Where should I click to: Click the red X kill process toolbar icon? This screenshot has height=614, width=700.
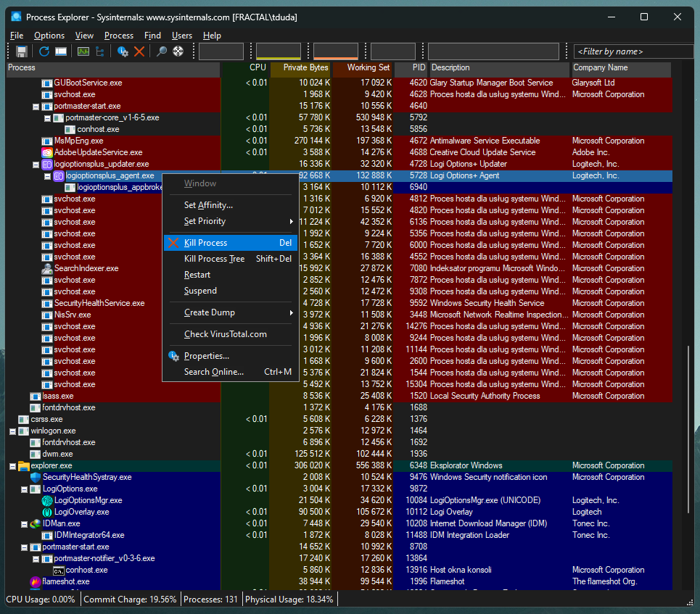(x=139, y=51)
